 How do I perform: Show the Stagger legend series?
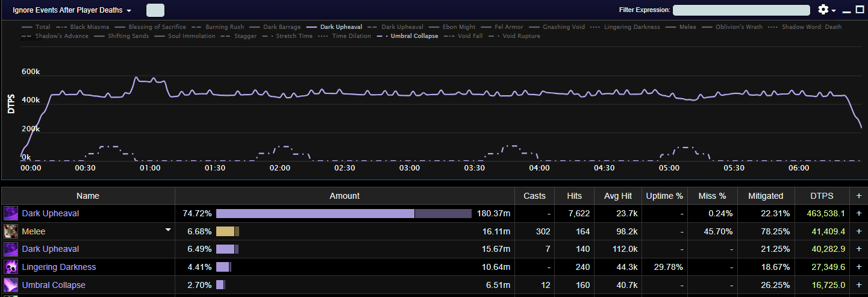click(239, 36)
